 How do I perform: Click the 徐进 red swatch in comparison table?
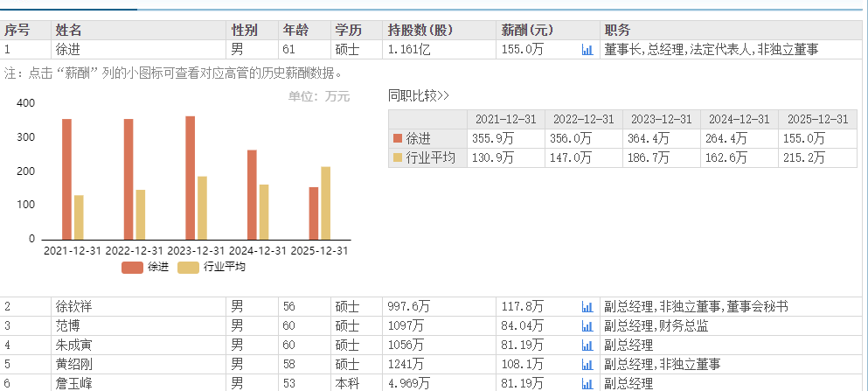(x=398, y=138)
